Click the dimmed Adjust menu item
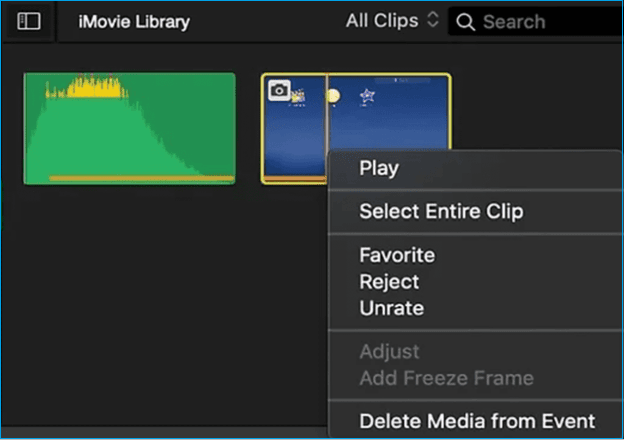Image resolution: width=624 pixels, height=440 pixels. [389, 352]
